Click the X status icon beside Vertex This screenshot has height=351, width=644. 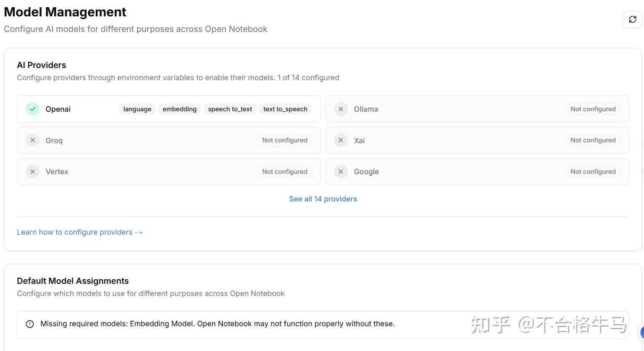click(32, 172)
